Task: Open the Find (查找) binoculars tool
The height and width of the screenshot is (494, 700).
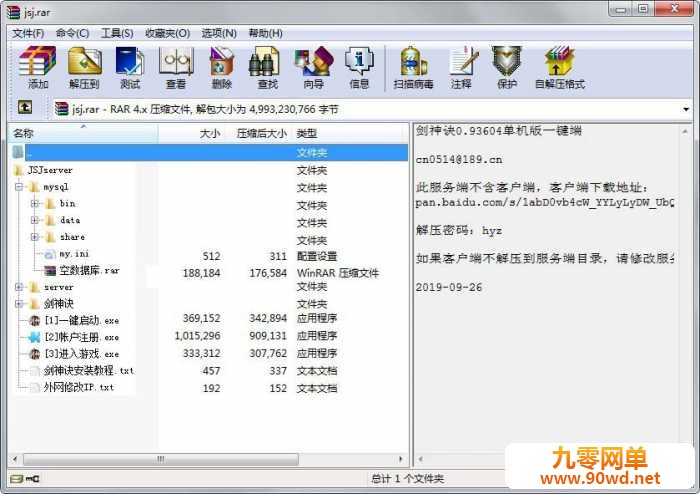Action: 267,68
